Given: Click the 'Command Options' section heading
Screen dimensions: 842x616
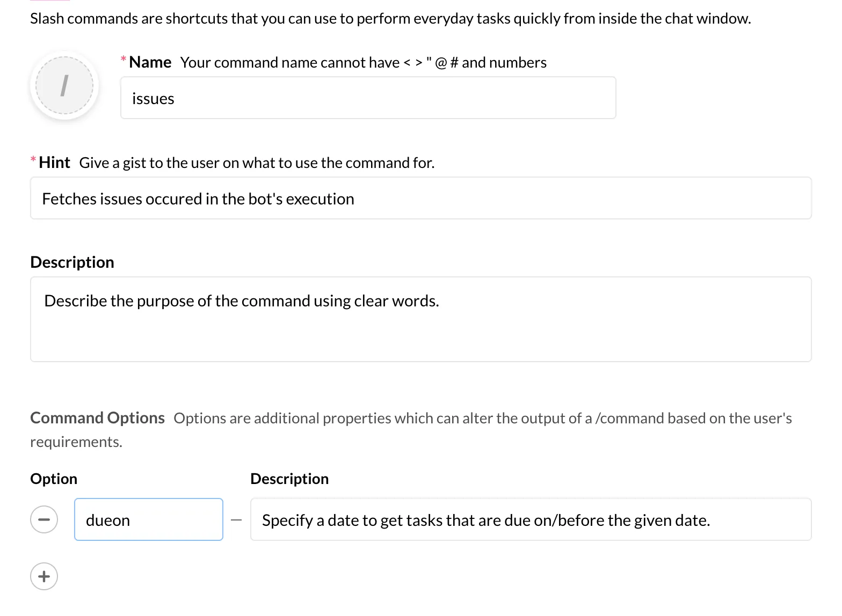Looking at the screenshot, I should pyautogui.click(x=97, y=418).
